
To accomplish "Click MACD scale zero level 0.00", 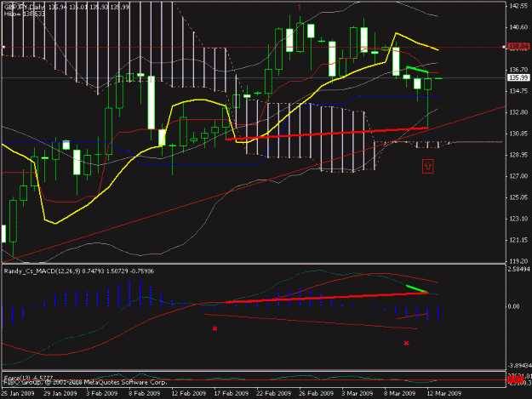I will tap(513, 306).
